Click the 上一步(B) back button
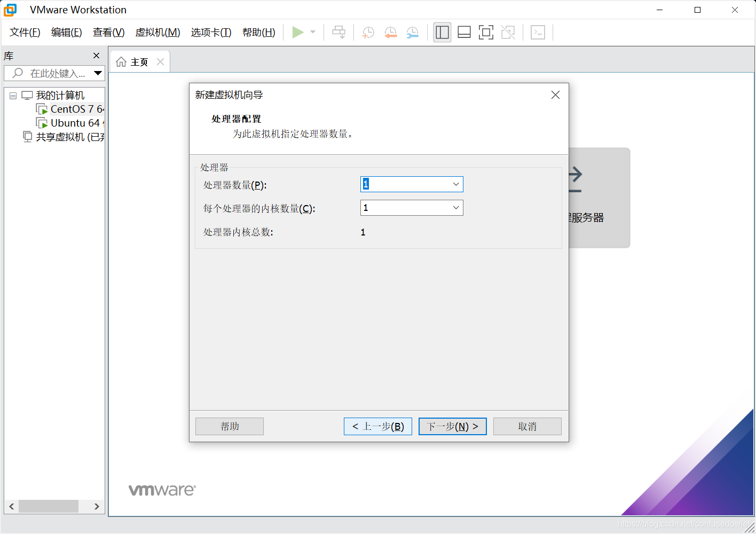This screenshot has height=534, width=756. point(378,426)
